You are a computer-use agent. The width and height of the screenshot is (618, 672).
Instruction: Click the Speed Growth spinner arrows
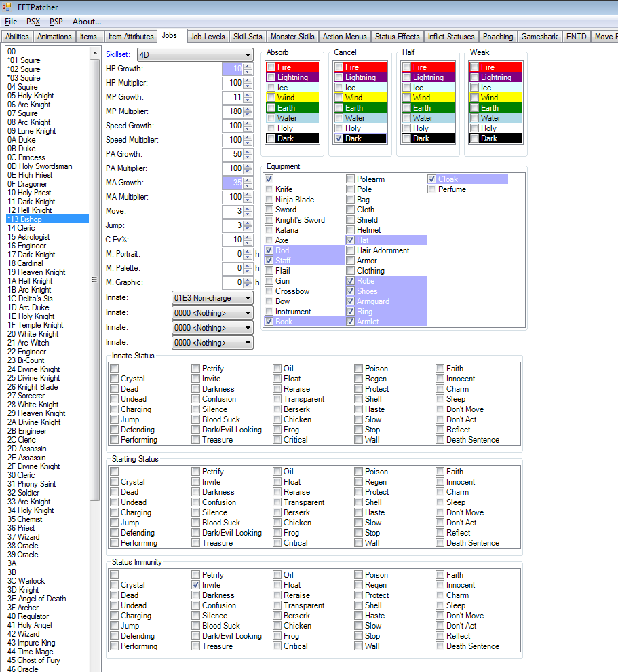click(x=248, y=126)
